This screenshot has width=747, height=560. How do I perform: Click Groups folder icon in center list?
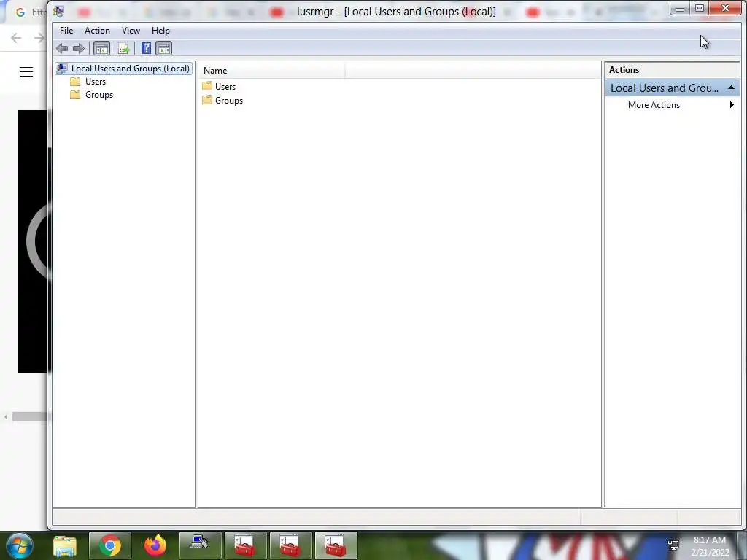(x=207, y=100)
